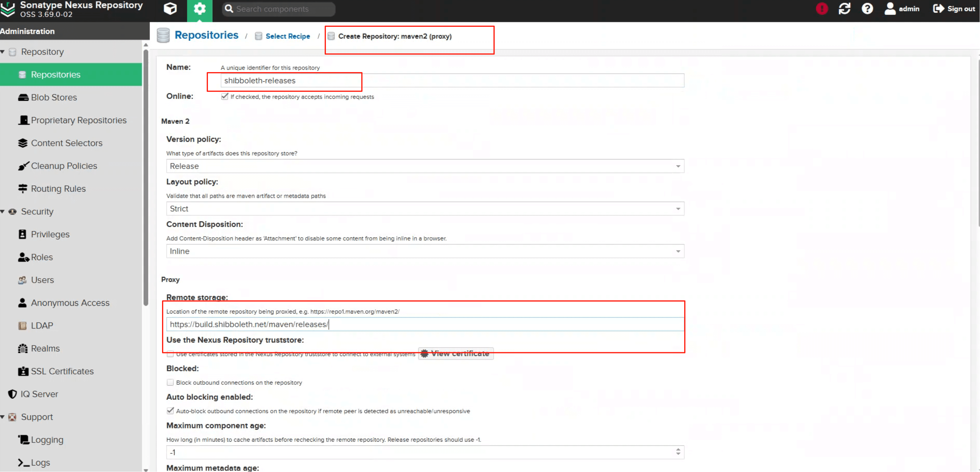Image resolution: width=980 pixels, height=472 pixels.
Task: Click the red system alert icon
Action: [822, 8]
